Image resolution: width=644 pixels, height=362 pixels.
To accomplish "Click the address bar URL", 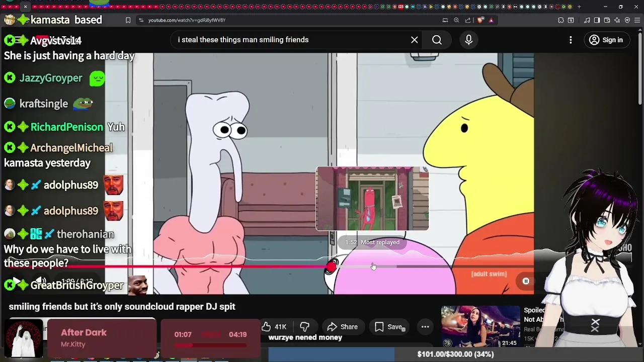I will tap(187, 20).
